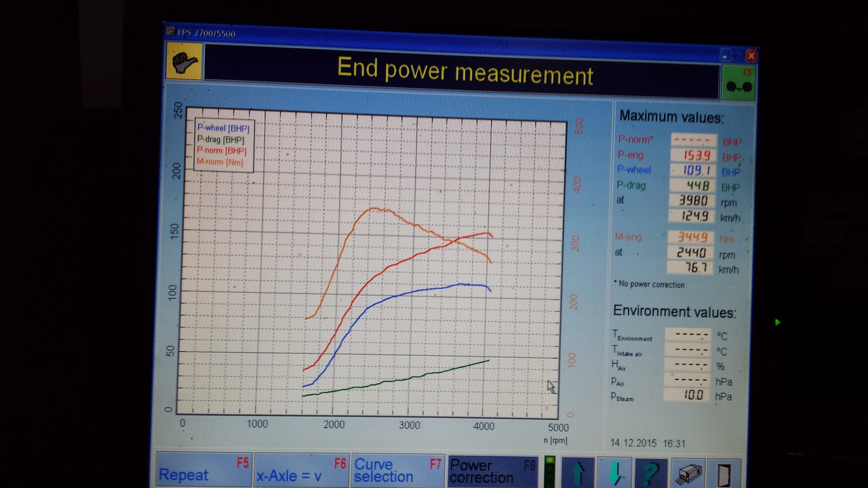
Task: Click the 2440 rpm value
Action: (x=691, y=253)
